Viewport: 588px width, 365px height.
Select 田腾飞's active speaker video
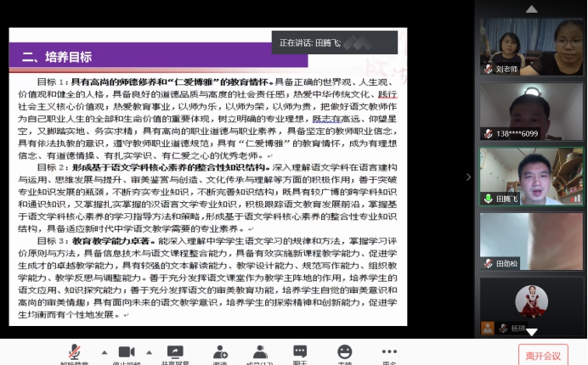530,177
